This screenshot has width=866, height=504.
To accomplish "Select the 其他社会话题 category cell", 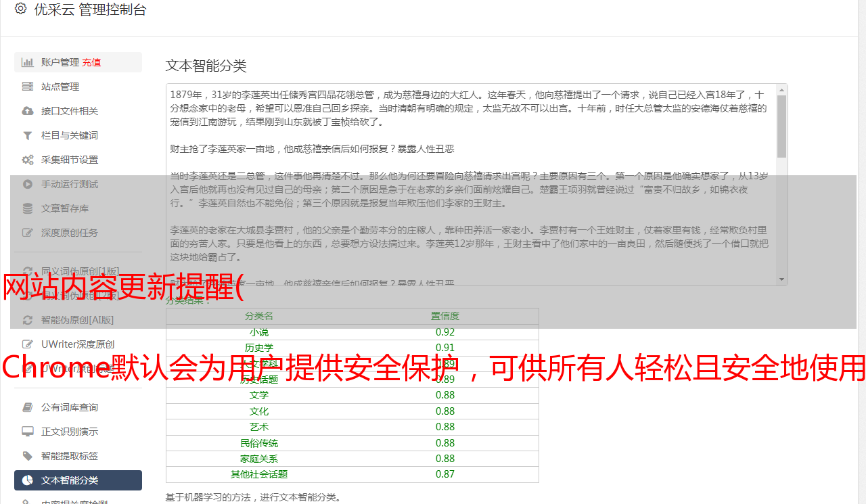I will click(x=259, y=474).
